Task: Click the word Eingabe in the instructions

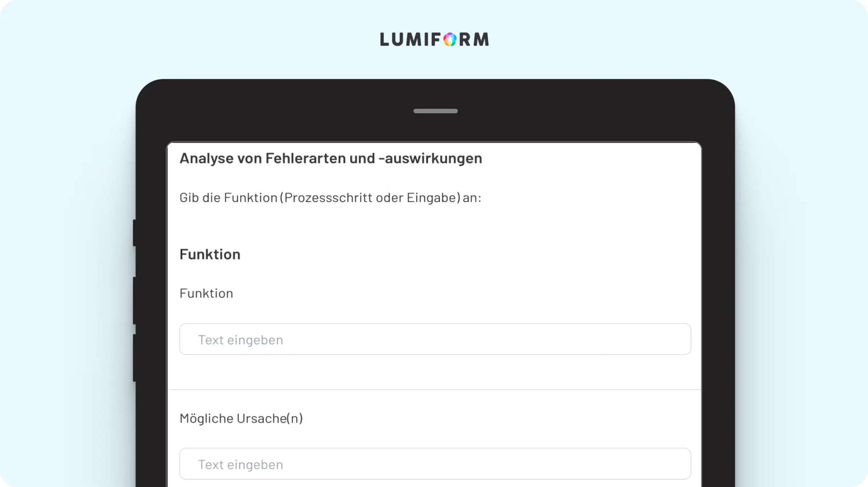Action: click(431, 198)
